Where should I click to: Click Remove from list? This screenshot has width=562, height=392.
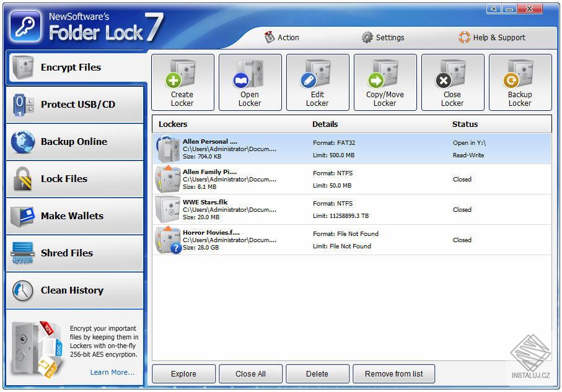(x=393, y=373)
